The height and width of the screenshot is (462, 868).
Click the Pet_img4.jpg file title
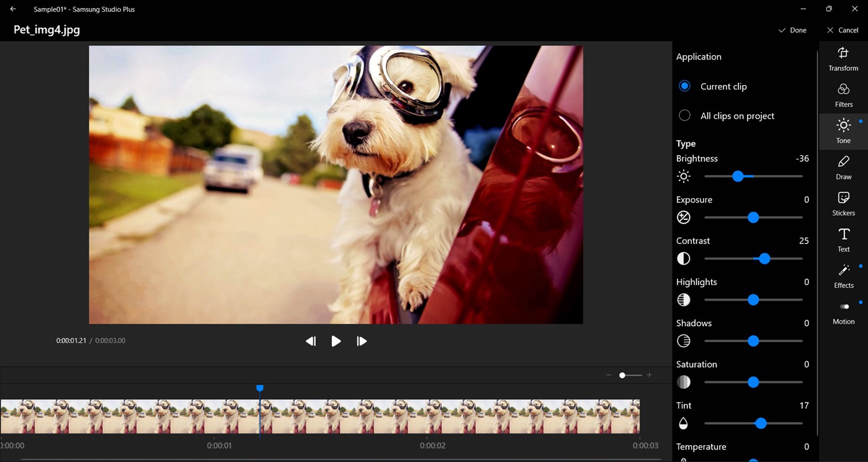coord(47,30)
